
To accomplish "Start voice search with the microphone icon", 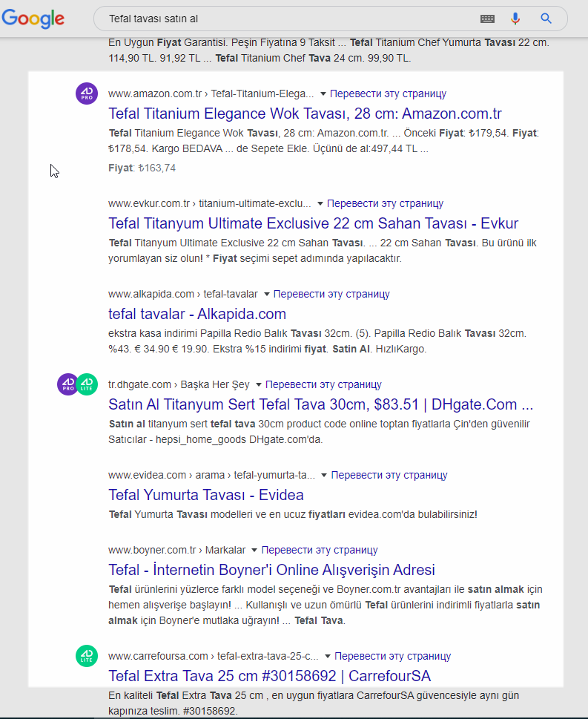I will [x=516, y=19].
